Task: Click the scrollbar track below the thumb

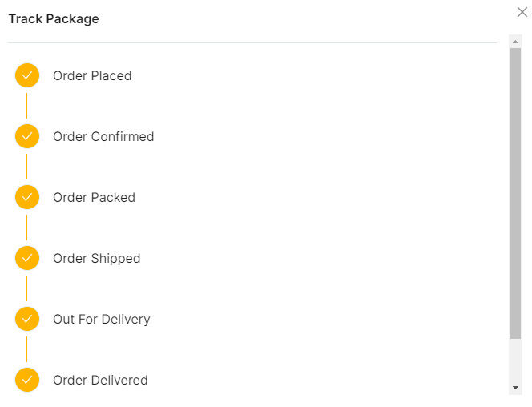Action: (x=515, y=361)
